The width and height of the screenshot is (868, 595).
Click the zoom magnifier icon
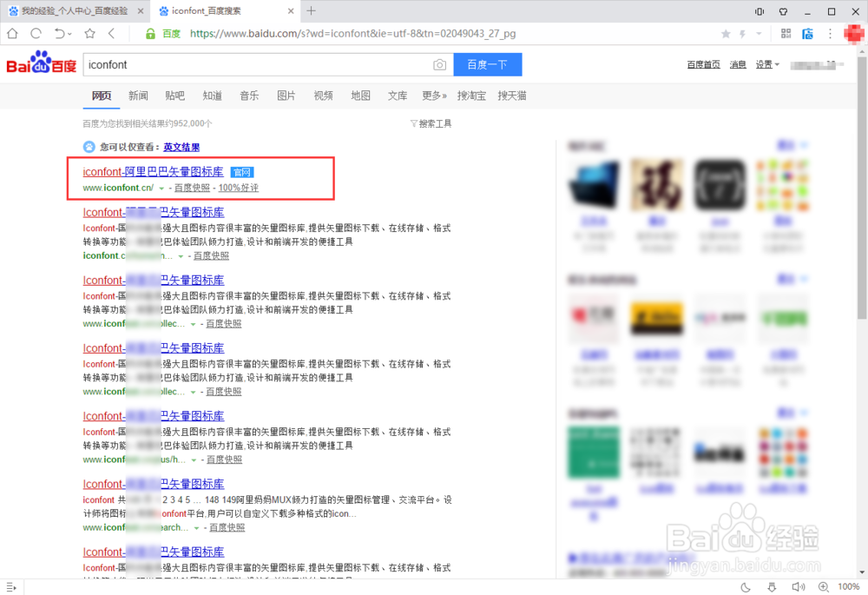click(x=824, y=586)
